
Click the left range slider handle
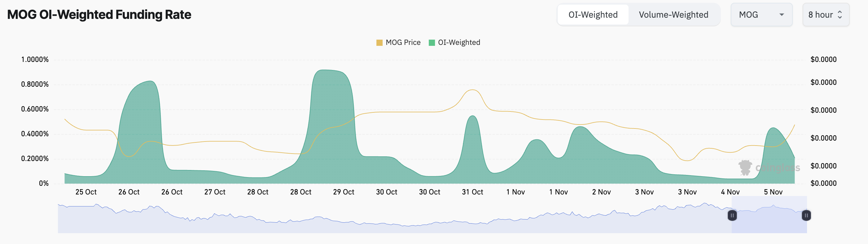tap(732, 215)
